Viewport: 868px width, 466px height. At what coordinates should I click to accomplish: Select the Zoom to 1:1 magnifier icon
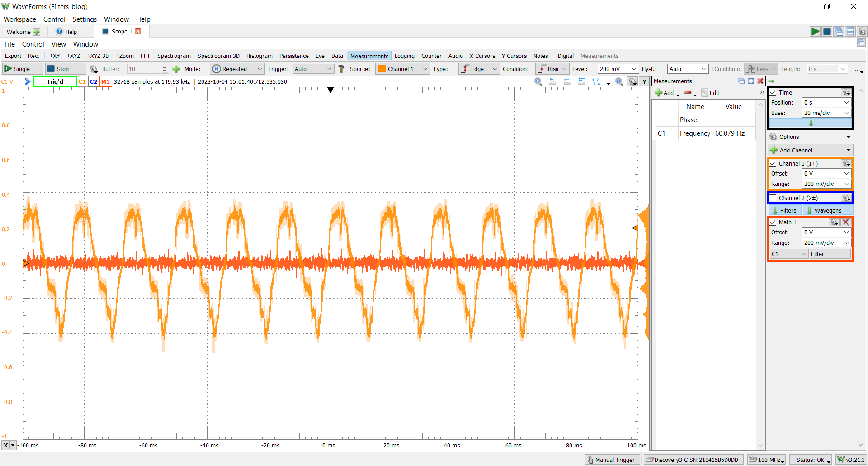pyautogui.click(x=538, y=81)
